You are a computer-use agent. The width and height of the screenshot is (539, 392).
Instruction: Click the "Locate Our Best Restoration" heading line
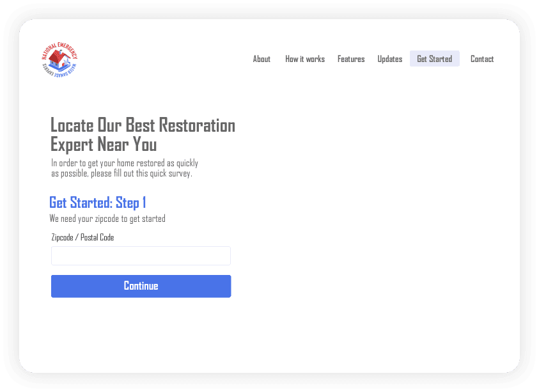(143, 125)
